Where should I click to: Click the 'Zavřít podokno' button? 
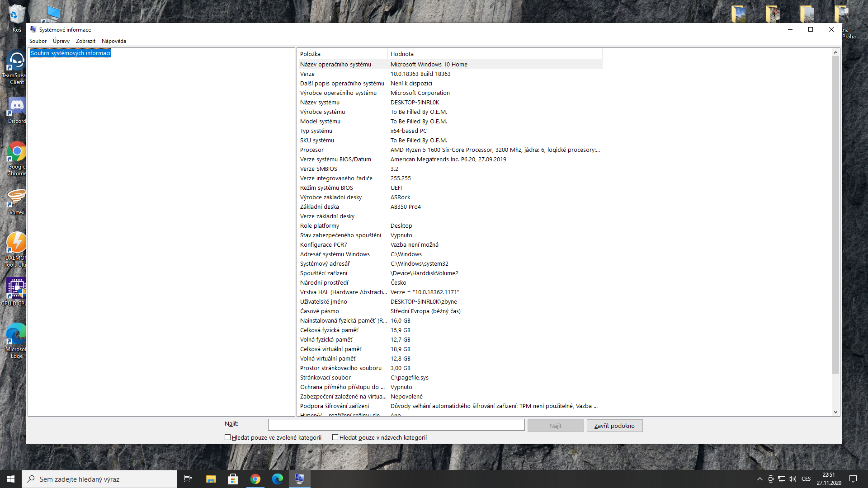pyautogui.click(x=614, y=426)
